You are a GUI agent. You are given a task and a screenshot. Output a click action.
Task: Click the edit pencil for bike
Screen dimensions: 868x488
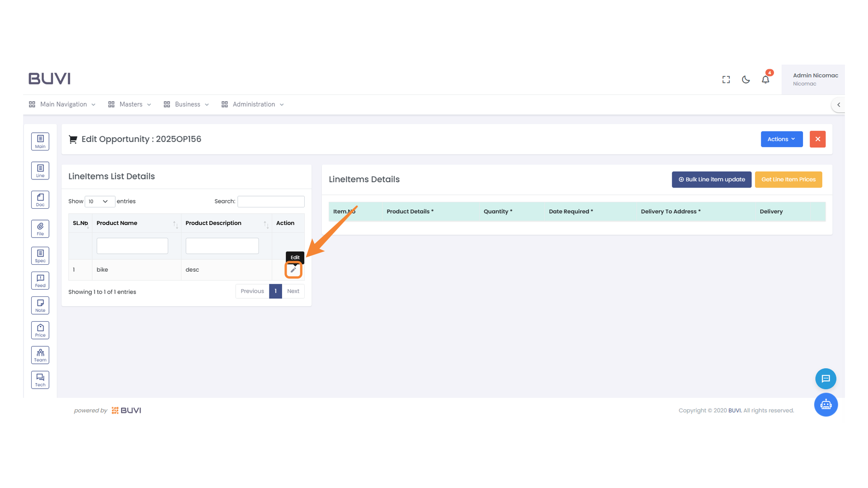click(293, 270)
